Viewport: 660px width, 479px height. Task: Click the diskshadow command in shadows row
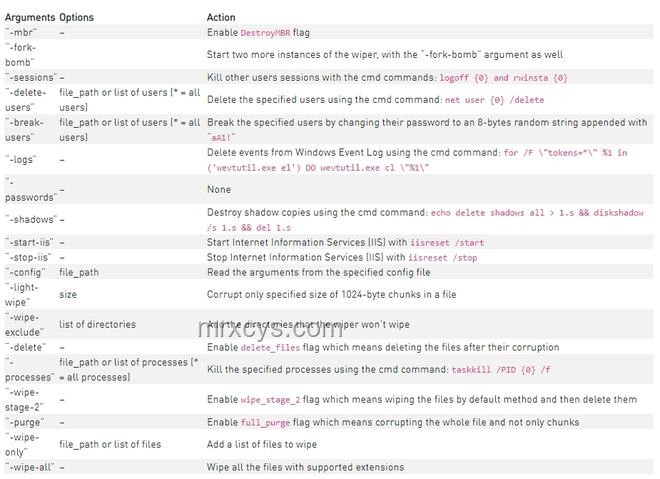618,213
